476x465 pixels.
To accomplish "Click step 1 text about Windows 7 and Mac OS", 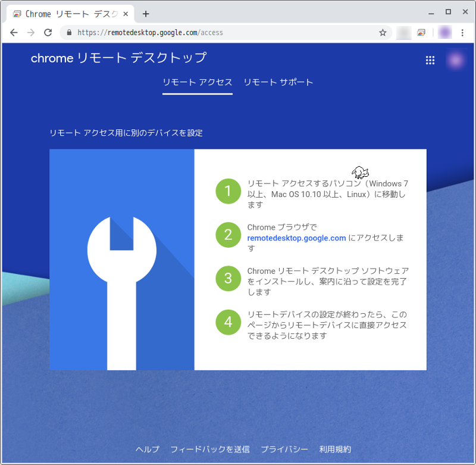I will tap(328, 194).
